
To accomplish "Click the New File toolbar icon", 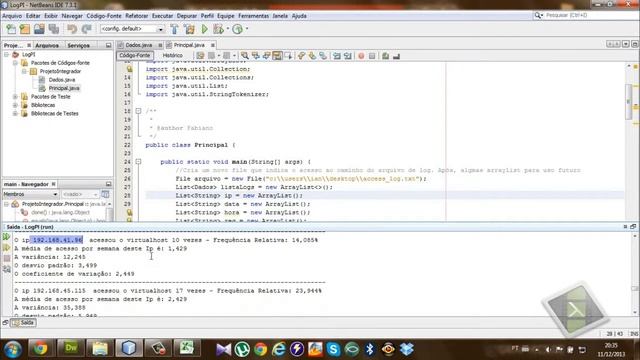I will 11,29.
